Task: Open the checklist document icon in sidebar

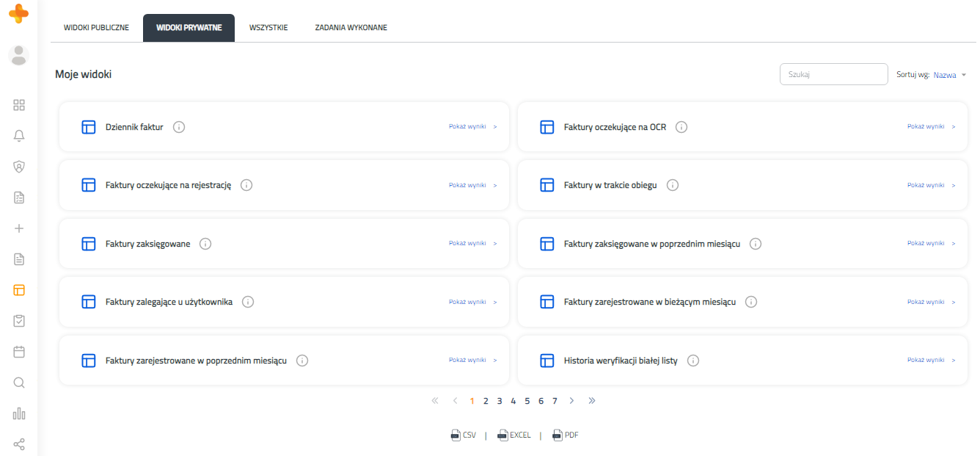Action: pos(19,198)
